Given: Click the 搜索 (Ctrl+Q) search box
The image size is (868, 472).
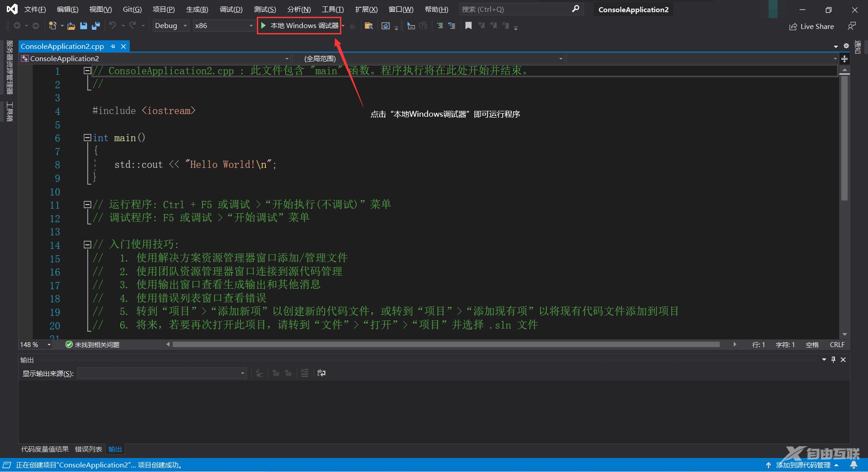Looking at the screenshot, I should (521, 9).
